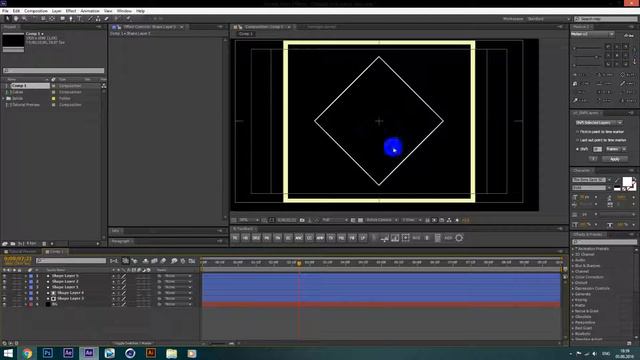Select the Zoom tool in the toolbar
Screen dimensions: 640x360
click(24, 18)
